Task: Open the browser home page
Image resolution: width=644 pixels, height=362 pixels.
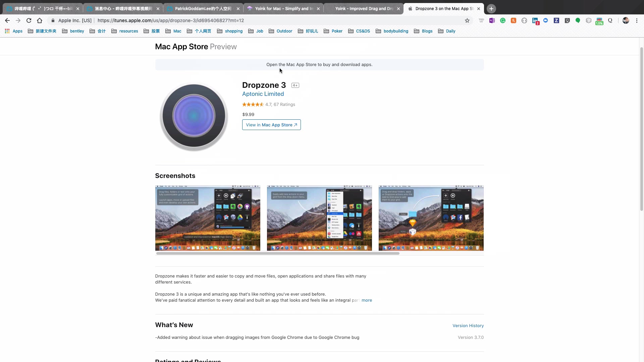Action: (x=40, y=20)
